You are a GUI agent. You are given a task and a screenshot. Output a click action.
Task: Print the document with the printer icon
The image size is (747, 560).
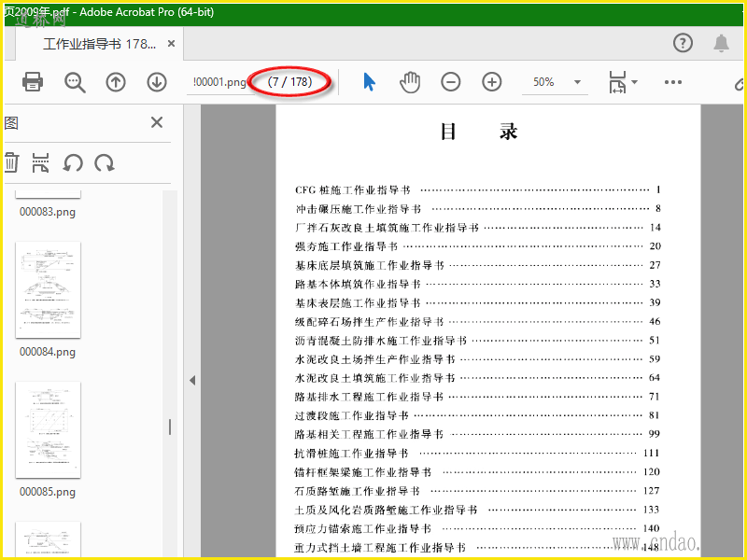tap(33, 82)
